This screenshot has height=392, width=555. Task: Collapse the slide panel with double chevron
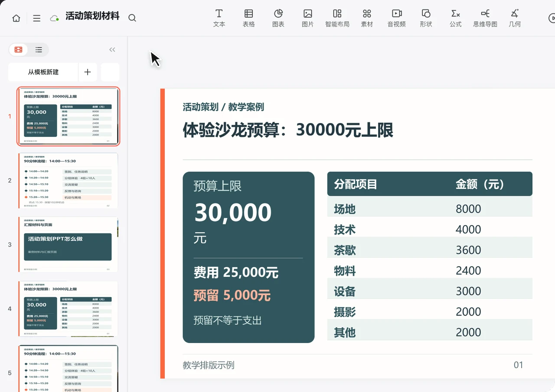pyautogui.click(x=112, y=50)
